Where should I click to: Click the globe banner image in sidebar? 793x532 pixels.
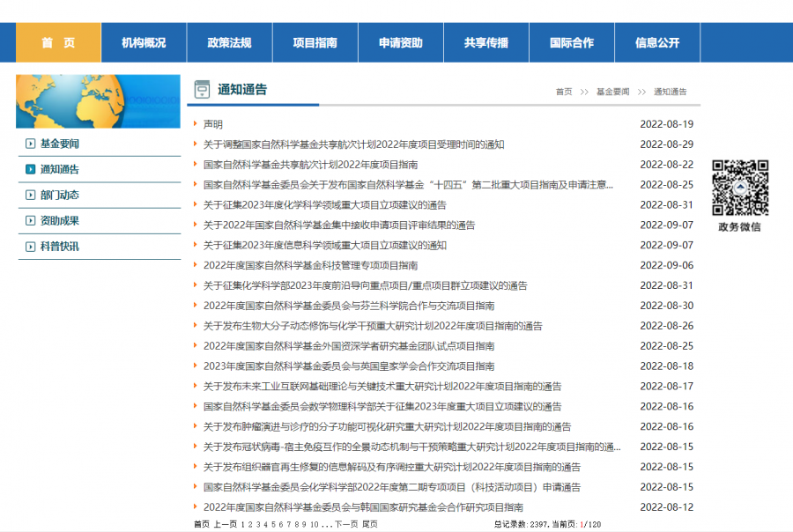click(x=98, y=101)
